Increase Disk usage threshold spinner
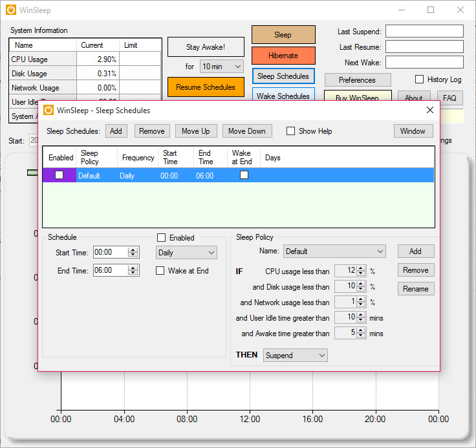476x448 pixels. (x=361, y=284)
